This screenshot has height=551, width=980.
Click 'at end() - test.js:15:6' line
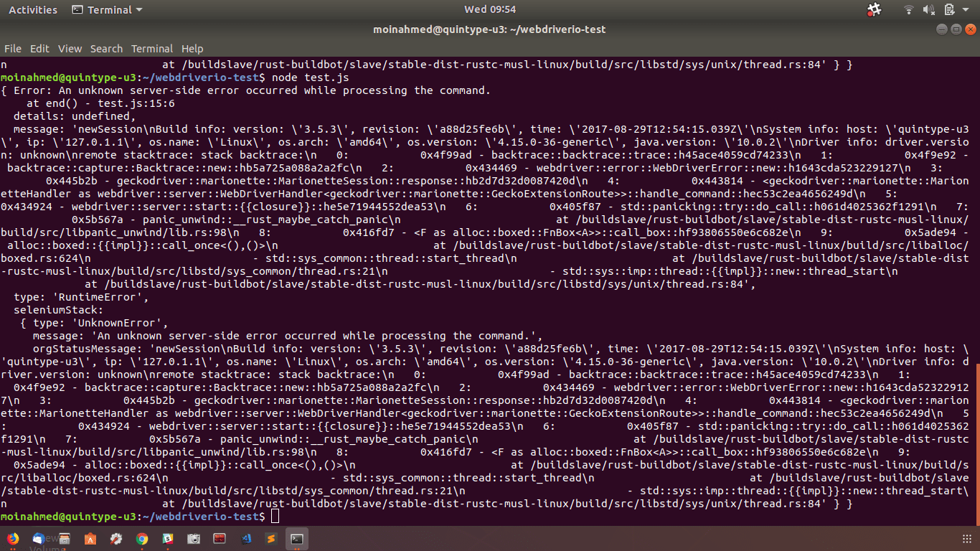(100, 103)
